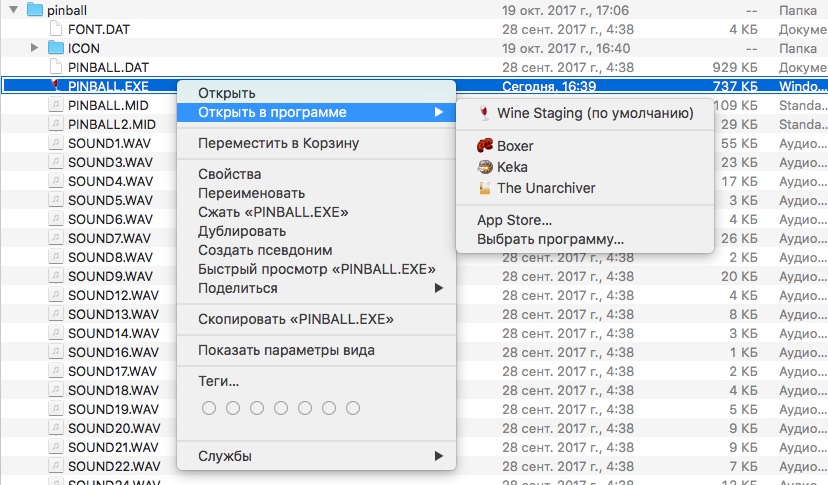Expand the ICON folder disclosure triangle

click(x=34, y=48)
